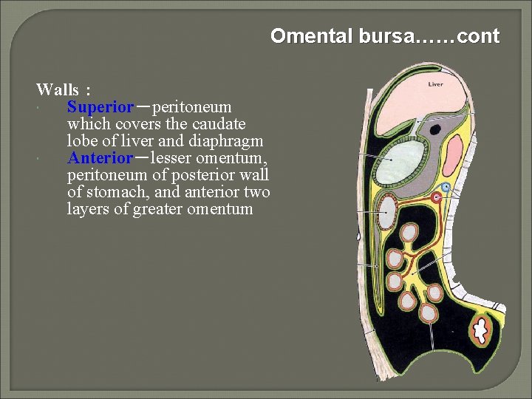Click the blue word "Anterior"
This screenshot has width=532, height=399.
pos(100,158)
